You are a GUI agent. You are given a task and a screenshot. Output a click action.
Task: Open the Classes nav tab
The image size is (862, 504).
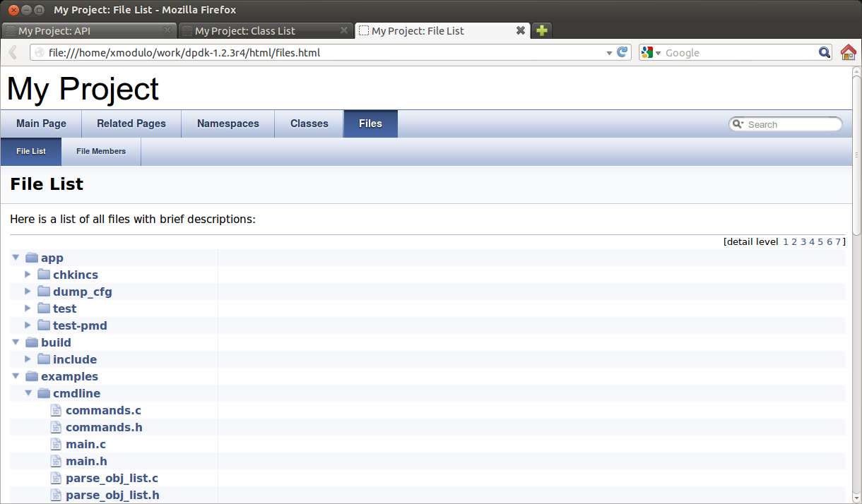pyautogui.click(x=309, y=124)
